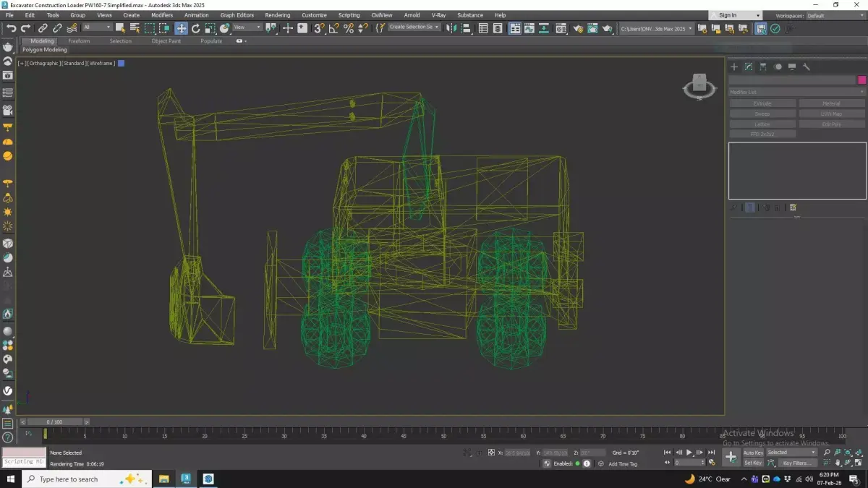The image size is (868, 488).
Task: Open the Schematic View icon
Action: point(544,28)
